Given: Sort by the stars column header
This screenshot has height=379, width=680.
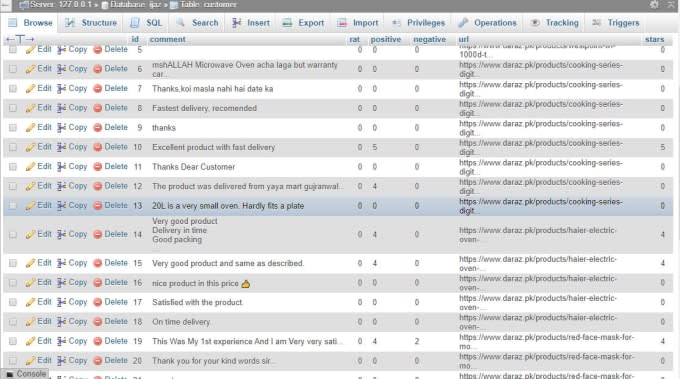Looking at the screenshot, I should 654,39.
